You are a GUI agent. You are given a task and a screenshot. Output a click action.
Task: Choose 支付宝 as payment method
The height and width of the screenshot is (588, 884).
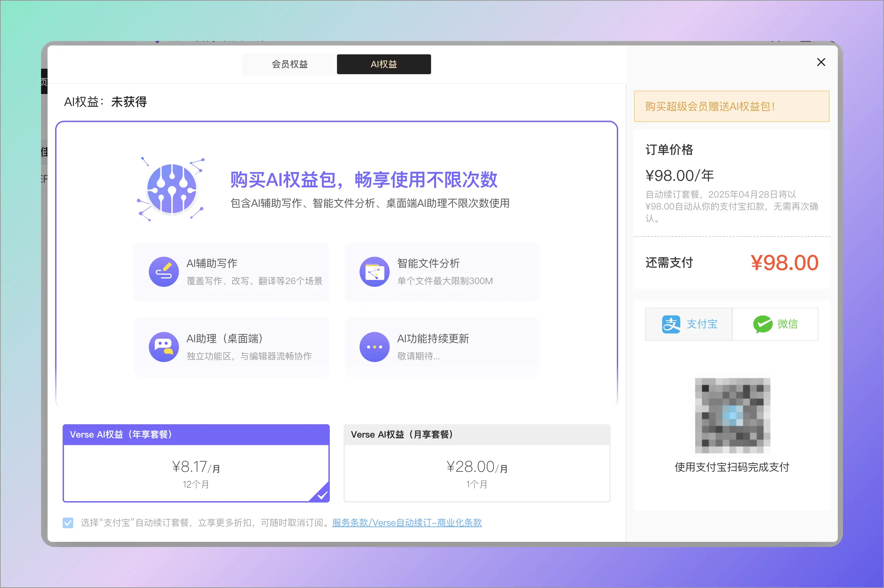tap(689, 324)
